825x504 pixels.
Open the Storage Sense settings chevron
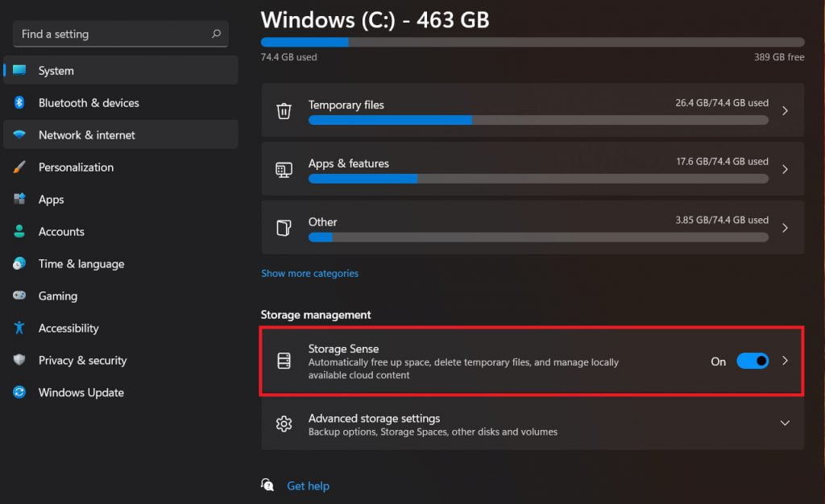click(x=785, y=361)
